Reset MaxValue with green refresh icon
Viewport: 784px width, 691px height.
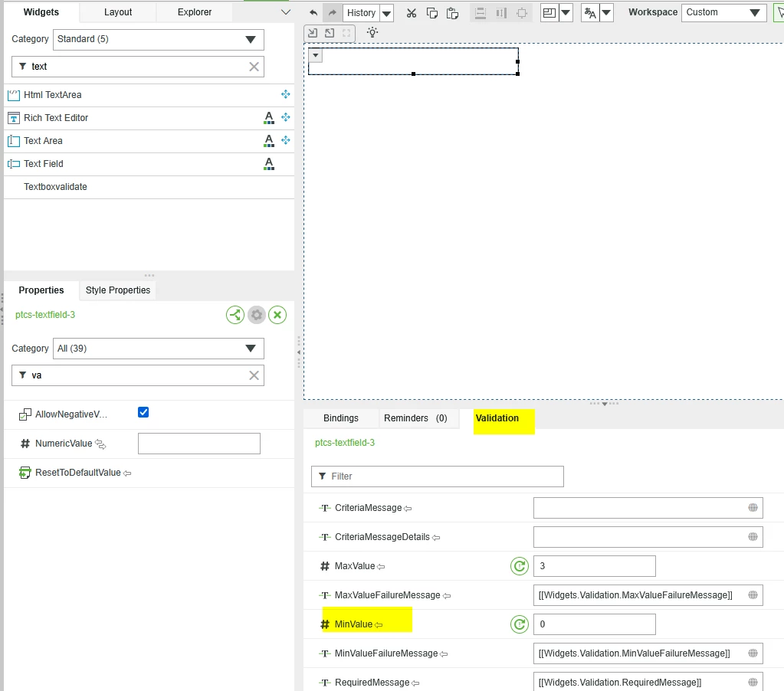(x=520, y=566)
